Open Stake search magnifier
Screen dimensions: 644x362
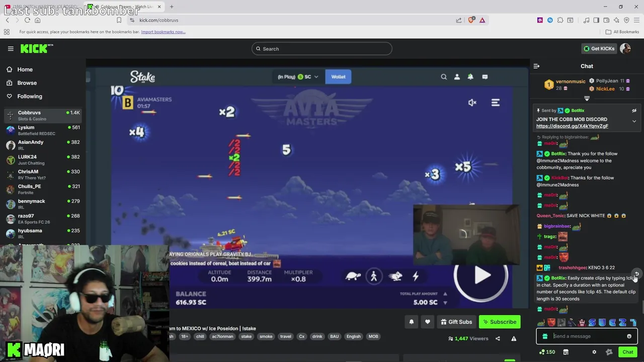tap(444, 77)
